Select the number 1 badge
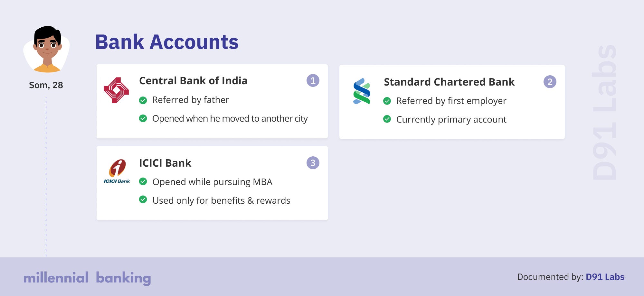 click(x=313, y=80)
